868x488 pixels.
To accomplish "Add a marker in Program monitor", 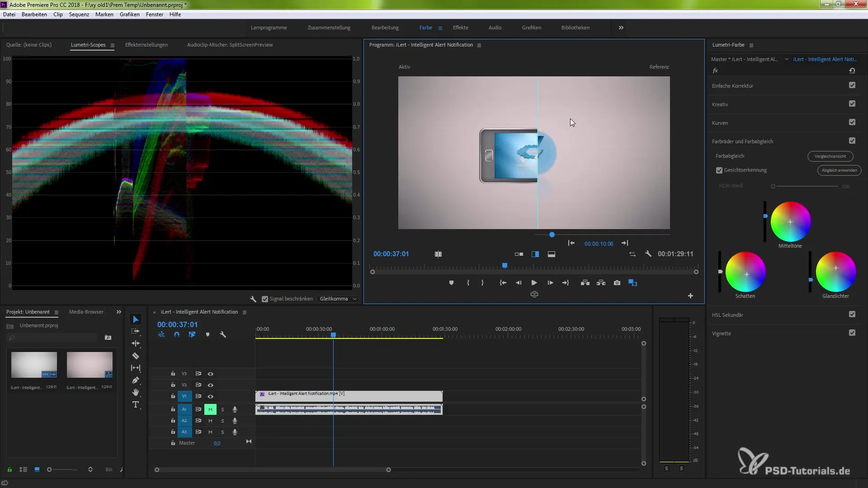I will click(x=451, y=283).
